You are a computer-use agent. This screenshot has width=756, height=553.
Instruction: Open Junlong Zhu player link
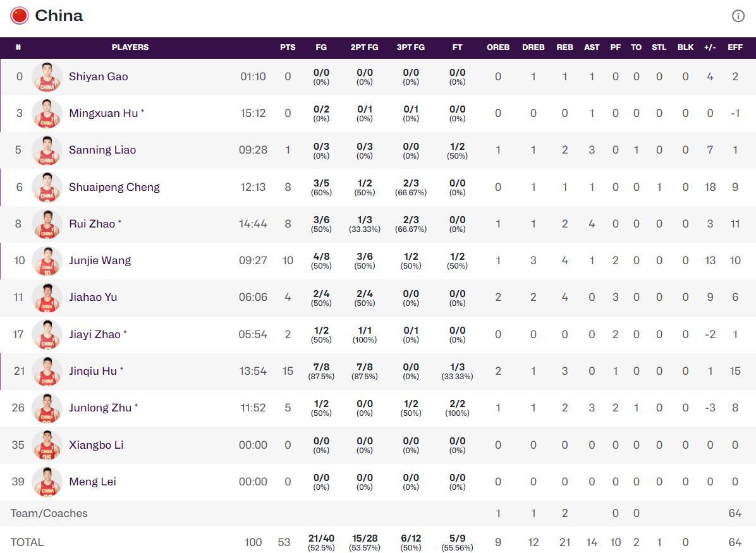pyautogui.click(x=101, y=408)
